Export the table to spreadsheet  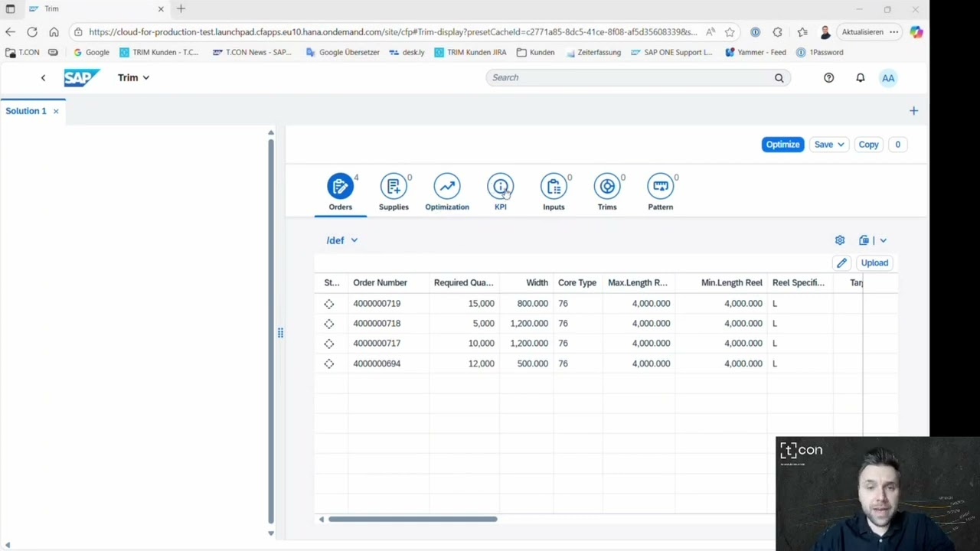tap(864, 240)
